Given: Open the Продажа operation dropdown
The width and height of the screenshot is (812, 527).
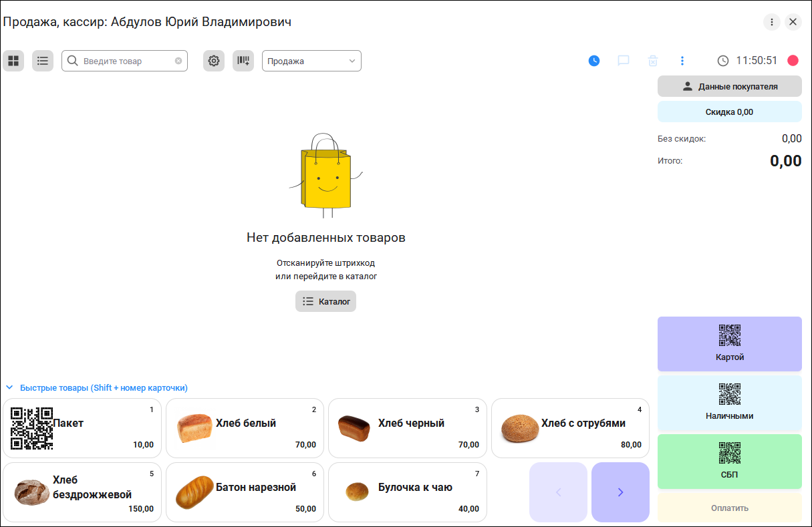Looking at the screenshot, I should coord(311,61).
